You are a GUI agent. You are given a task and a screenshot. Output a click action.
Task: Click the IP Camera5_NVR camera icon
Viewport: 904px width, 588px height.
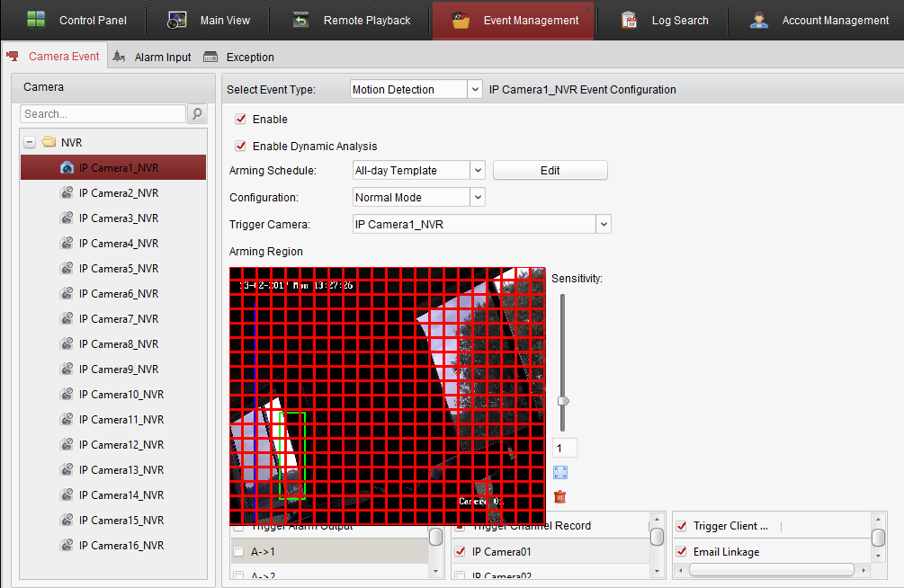tap(67, 269)
